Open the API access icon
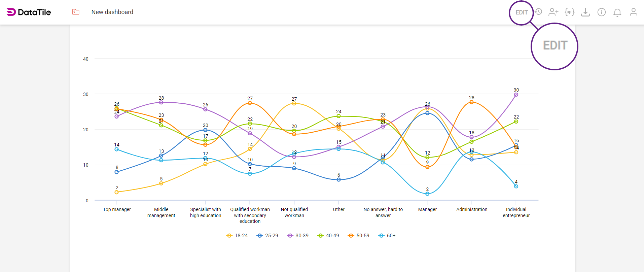644x272 pixels. (x=569, y=12)
